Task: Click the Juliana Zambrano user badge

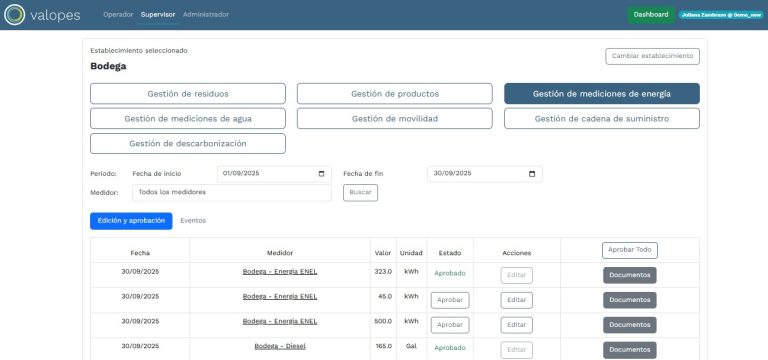Action: coord(721,15)
